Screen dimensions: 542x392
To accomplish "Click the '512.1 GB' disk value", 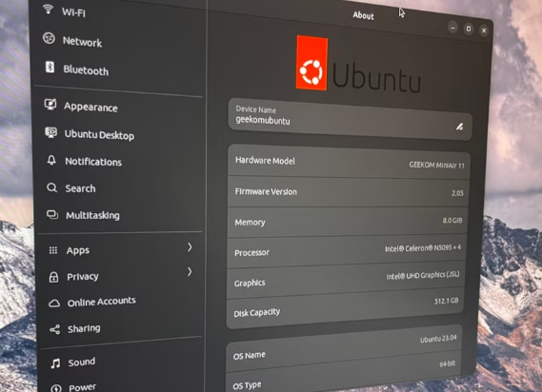I will tap(446, 301).
